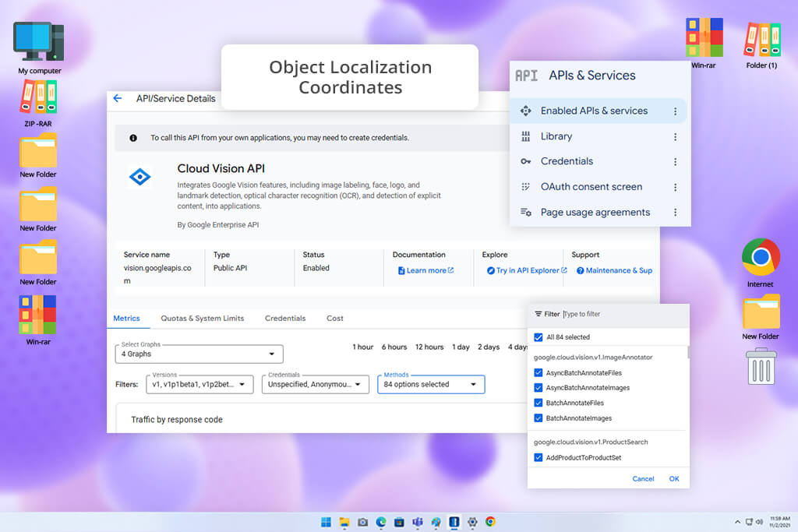The height and width of the screenshot is (532, 798).
Task: Uncheck AsyncBatchAnnotateImages method
Action: point(538,388)
